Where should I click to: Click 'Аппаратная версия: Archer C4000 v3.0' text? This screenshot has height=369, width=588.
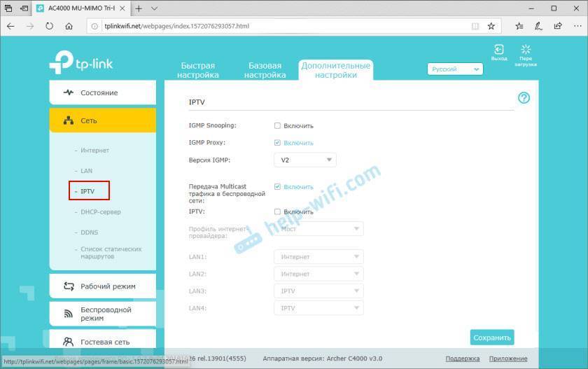coord(323,358)
